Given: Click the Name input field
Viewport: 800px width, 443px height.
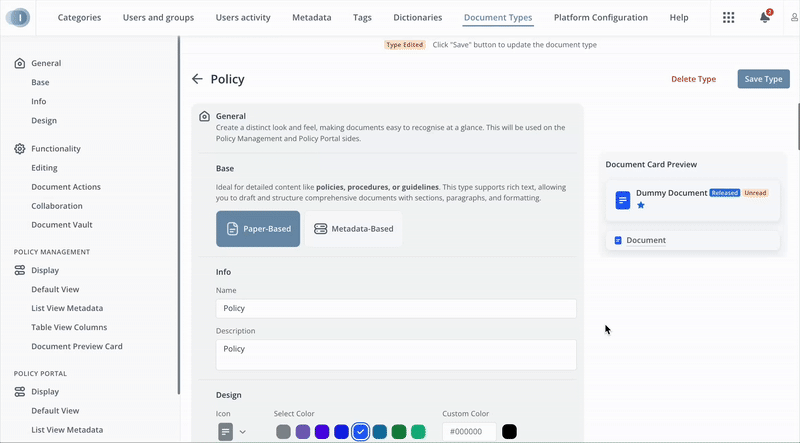Looking at the screenshot, I should [396, 309].
